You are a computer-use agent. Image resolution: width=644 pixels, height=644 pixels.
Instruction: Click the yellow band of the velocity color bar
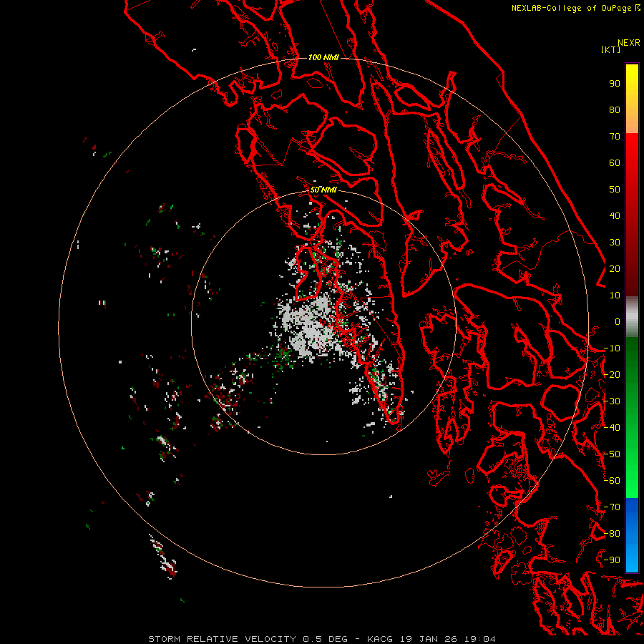click(x=632, y=99)
